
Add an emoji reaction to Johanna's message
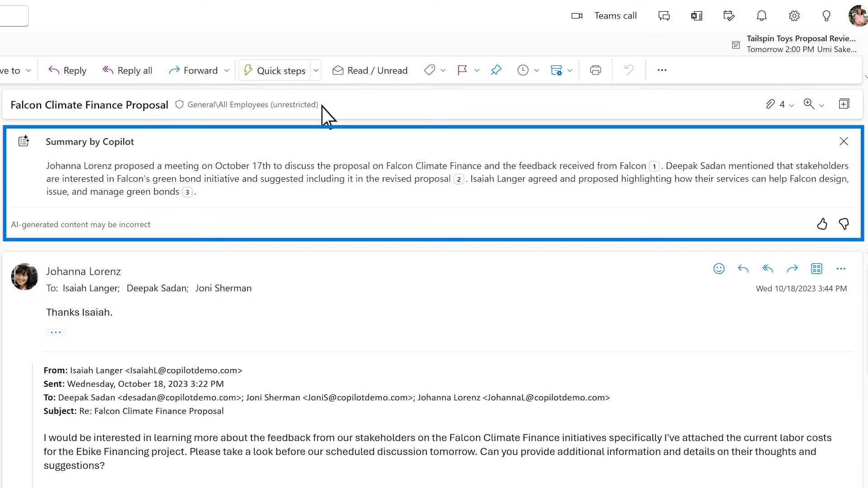[x=719, y=268]
